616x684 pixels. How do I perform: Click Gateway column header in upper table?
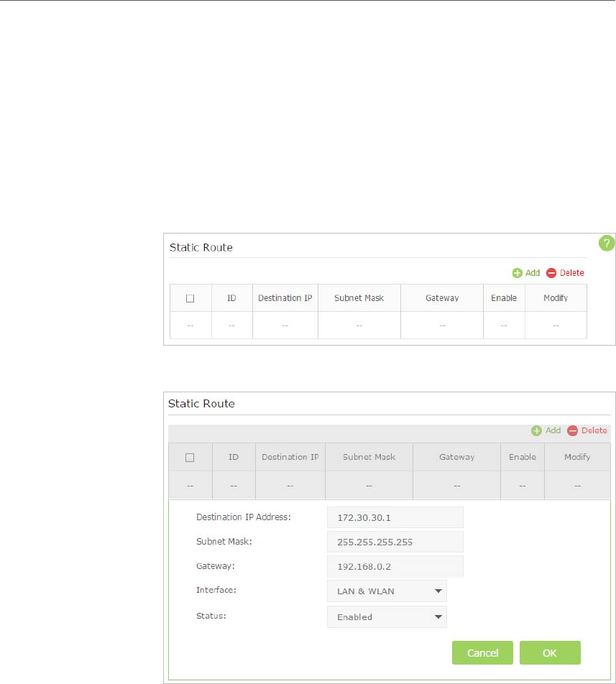[x=442, y=298]
